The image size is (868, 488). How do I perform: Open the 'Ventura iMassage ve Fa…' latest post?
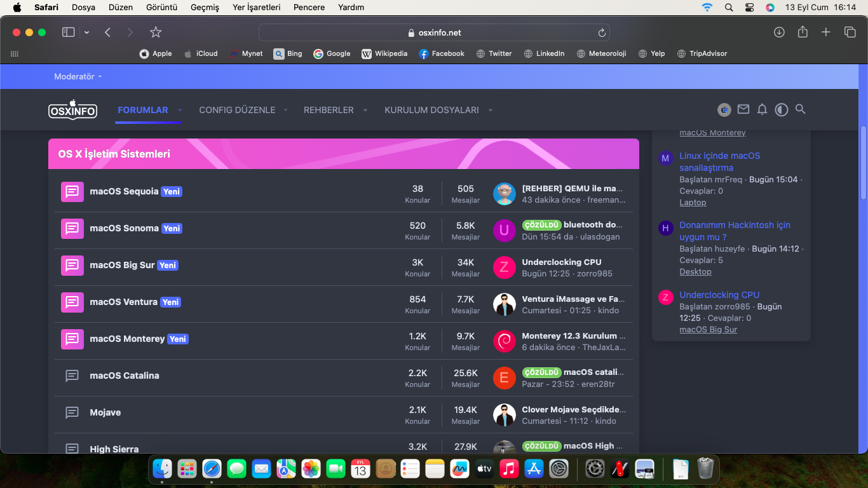pos(573,299)
